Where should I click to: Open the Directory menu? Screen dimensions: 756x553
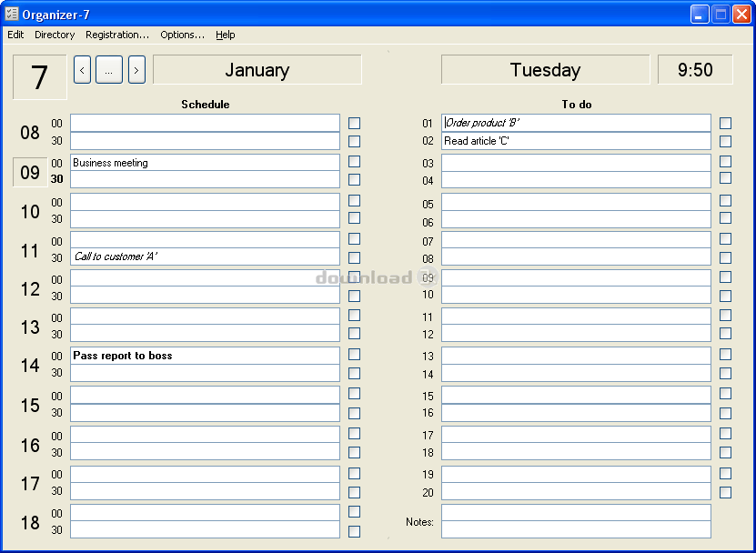pyautogui.click(x=55, y=35)
